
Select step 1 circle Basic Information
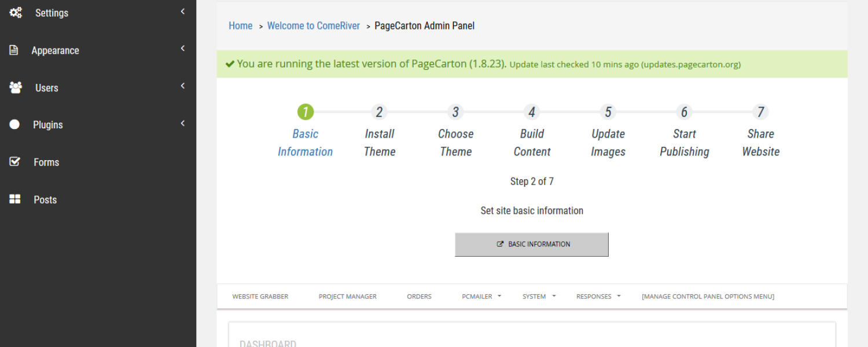coord(305,112)
